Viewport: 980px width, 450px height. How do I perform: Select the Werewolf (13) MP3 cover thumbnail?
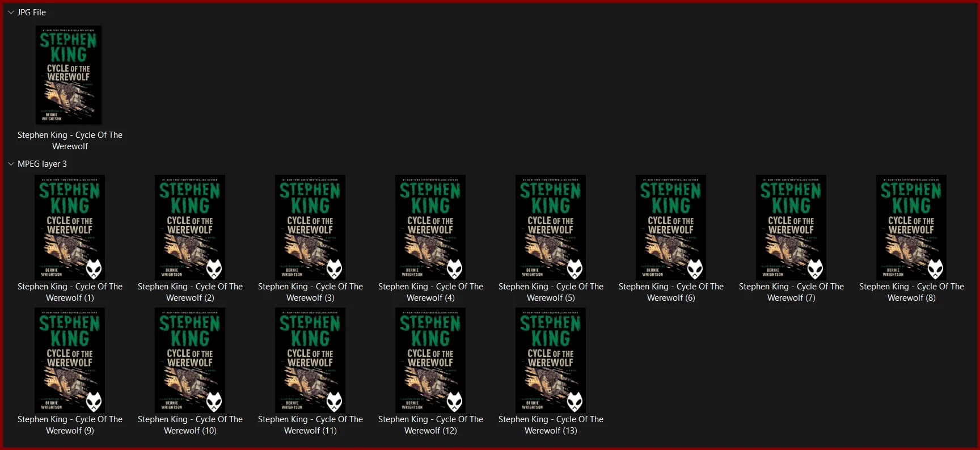(551, 360)
